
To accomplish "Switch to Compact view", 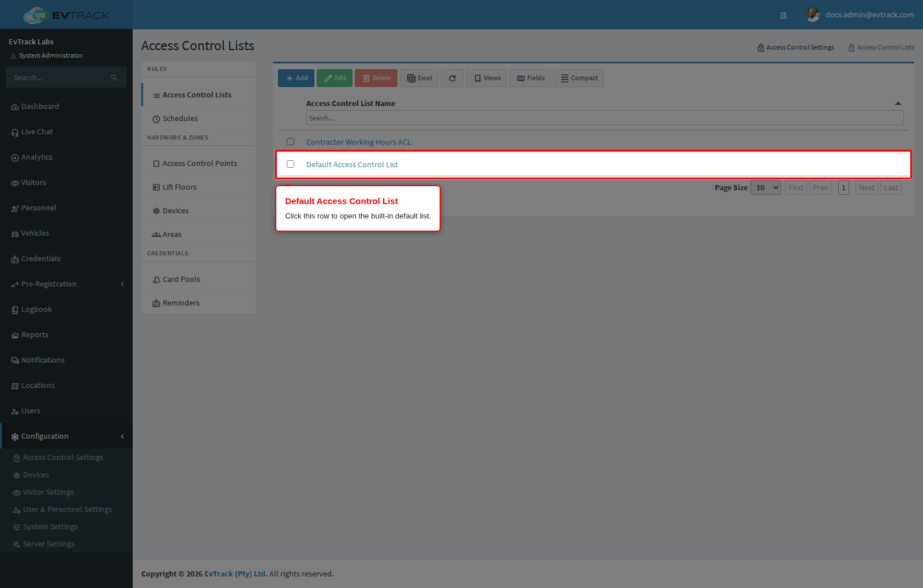I will pos(579,78).
